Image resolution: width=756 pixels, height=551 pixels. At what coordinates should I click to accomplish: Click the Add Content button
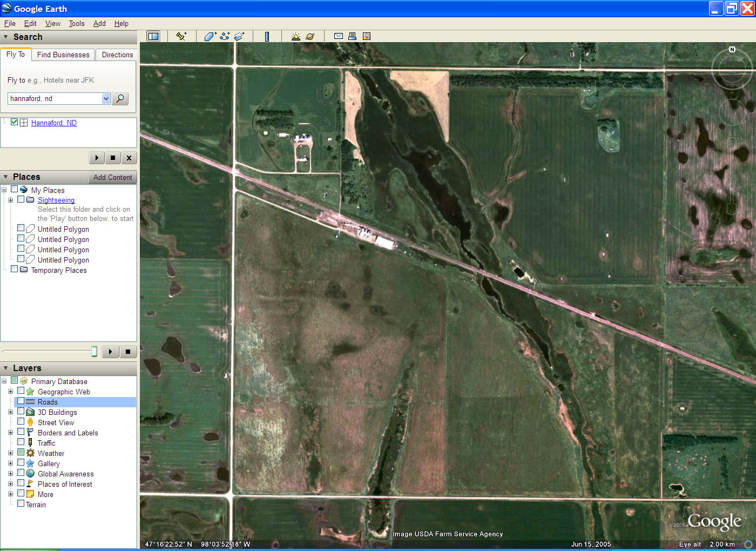pos(112,177)
